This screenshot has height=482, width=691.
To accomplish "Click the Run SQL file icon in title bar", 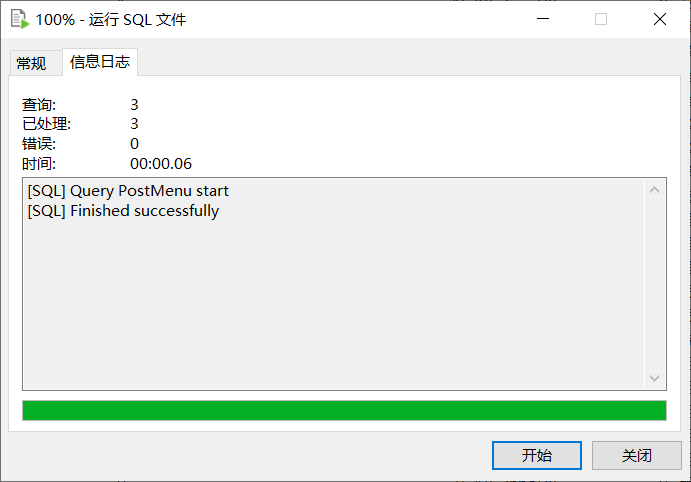I will pyautogui.click(x=20, y=19).
